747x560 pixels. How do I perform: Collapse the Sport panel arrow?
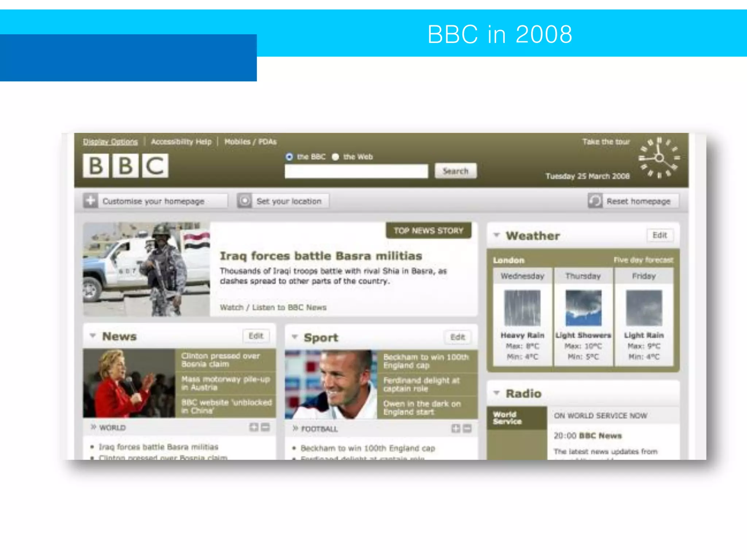pos(295,337)
